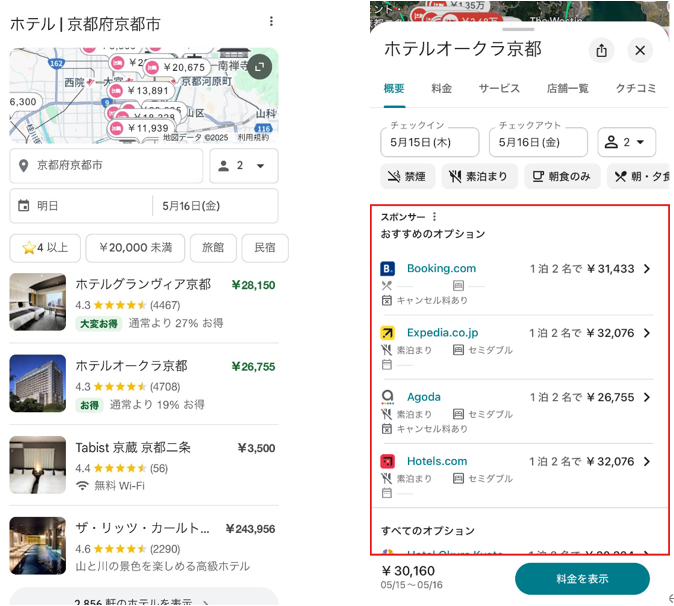Click the ¥26,755 price of ホテルオークラ京都 listing
The image size is (674, 606).
coord(253,367)
